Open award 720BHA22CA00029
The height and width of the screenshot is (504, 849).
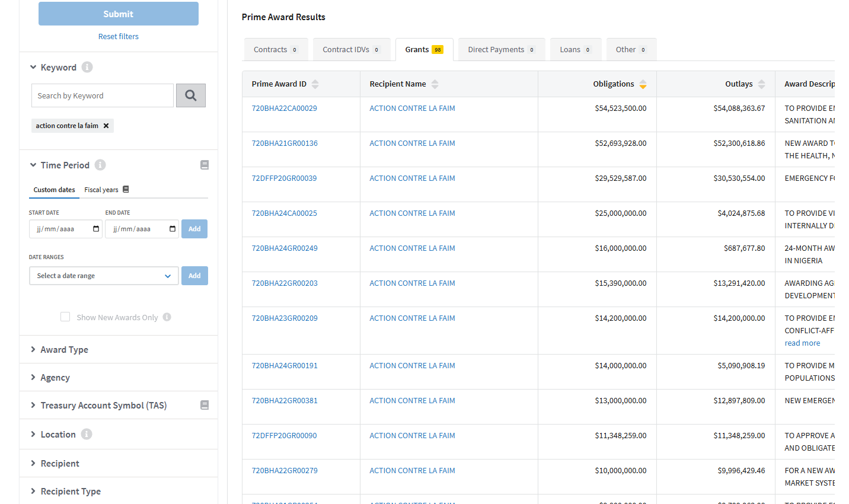point(285,108)
